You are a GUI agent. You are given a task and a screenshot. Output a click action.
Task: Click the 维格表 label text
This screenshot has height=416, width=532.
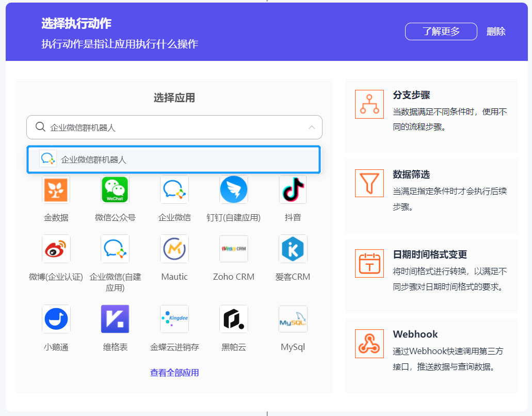click(115, 347)
